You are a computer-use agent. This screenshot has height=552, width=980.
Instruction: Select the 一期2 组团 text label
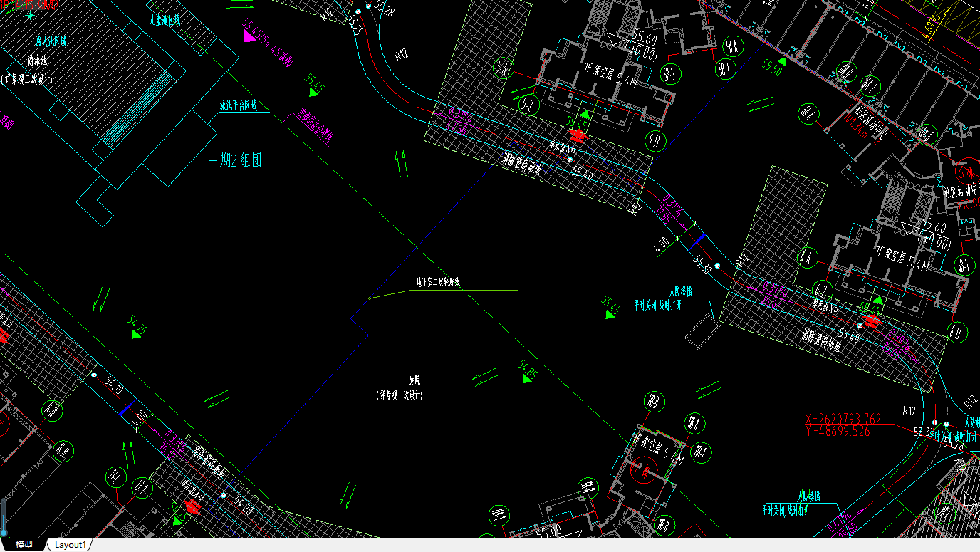point(235,161)
